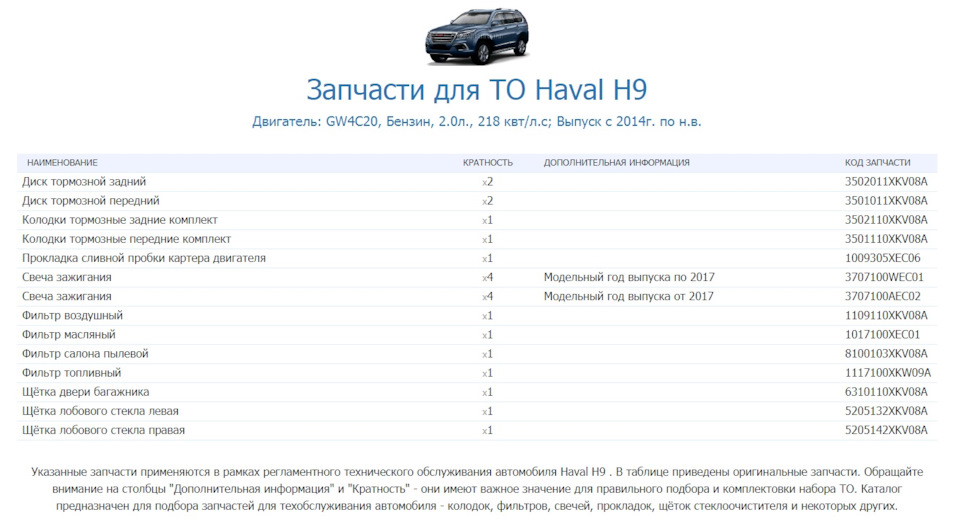Click part code 3707100AEC02
The height and width of the screenshot is (524, 960).
click(x=883, y=296)
